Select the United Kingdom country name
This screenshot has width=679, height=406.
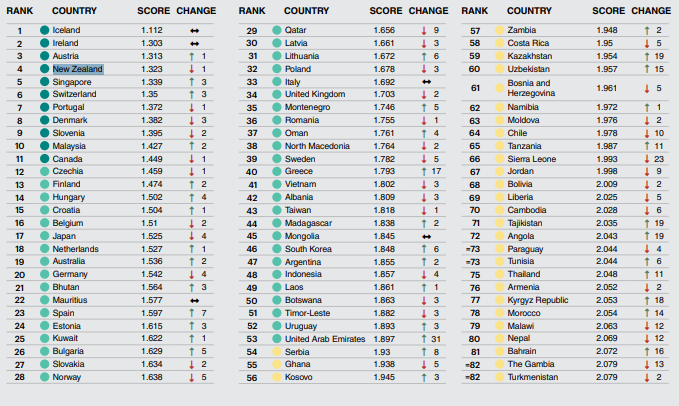[315, 94]
